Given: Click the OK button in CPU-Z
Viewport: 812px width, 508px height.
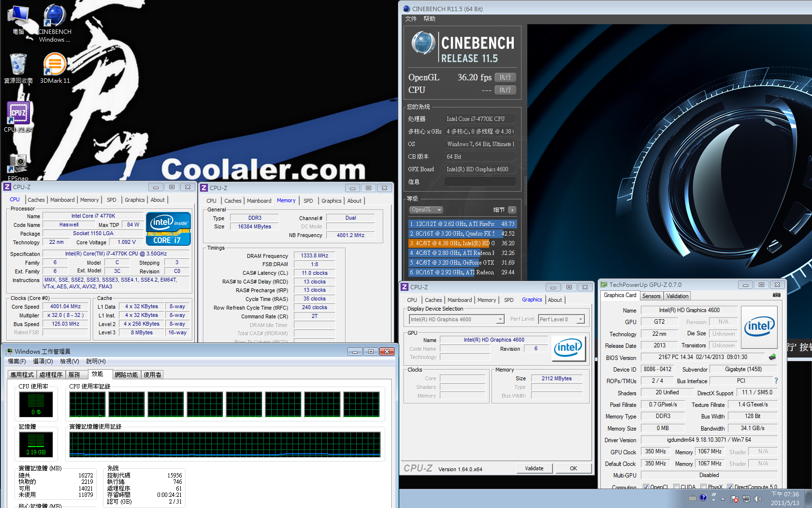Looking at the screenshot, I should tap(573, 468).
